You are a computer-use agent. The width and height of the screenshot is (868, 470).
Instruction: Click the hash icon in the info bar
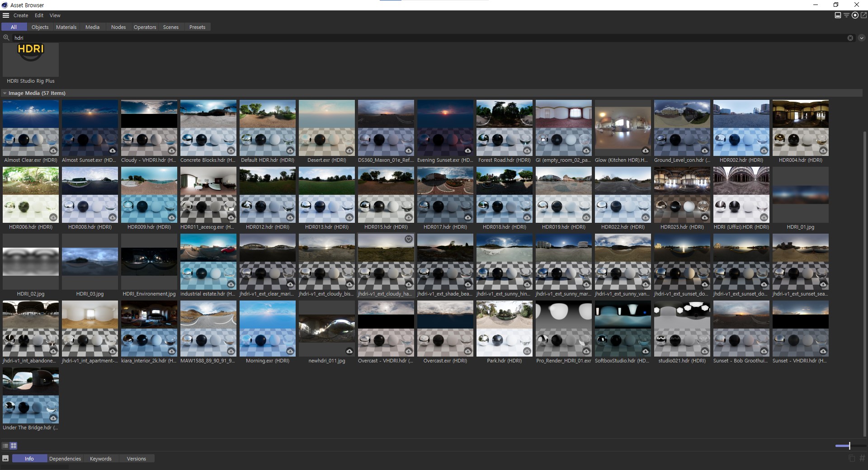[x=862, y=458]
